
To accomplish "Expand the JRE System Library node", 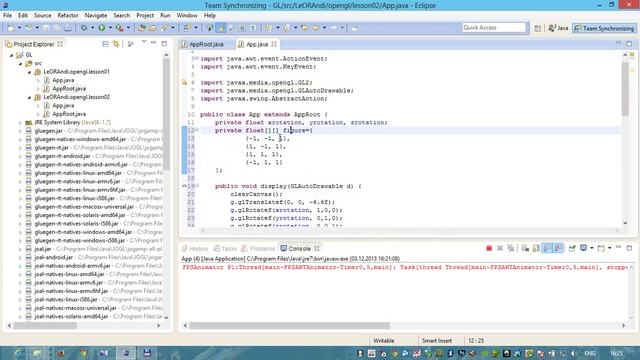I will 20,122.
